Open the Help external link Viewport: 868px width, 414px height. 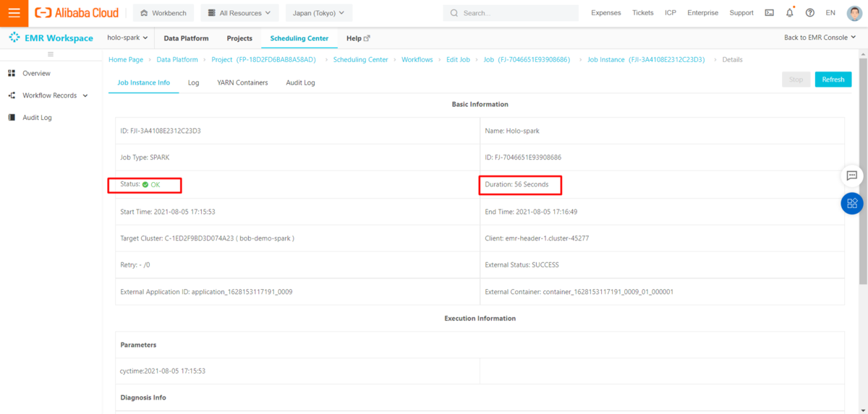coord(358,38)
